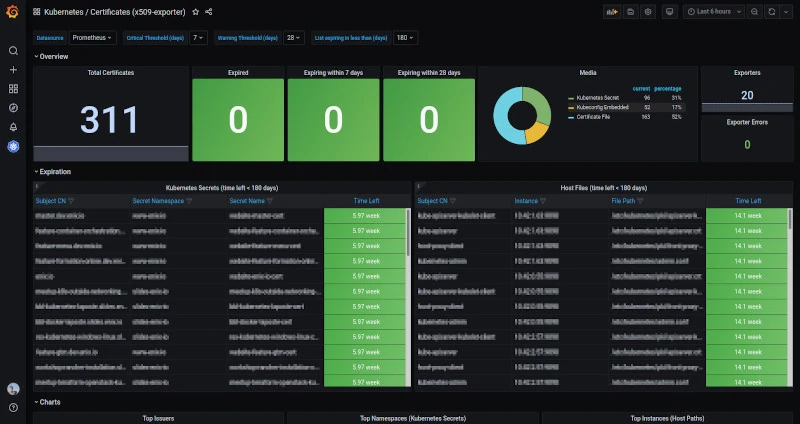Open the Help question mark icon
Image resolution: width=800 pixels, height=424 pixels.
[x=13, y=408]
